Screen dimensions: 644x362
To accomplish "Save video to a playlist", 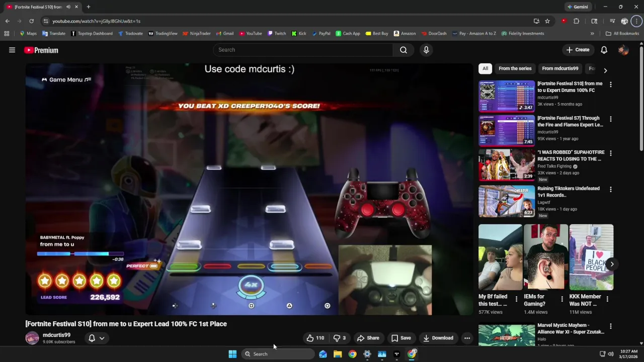I will pyautogui.click(x=401, y=338).
